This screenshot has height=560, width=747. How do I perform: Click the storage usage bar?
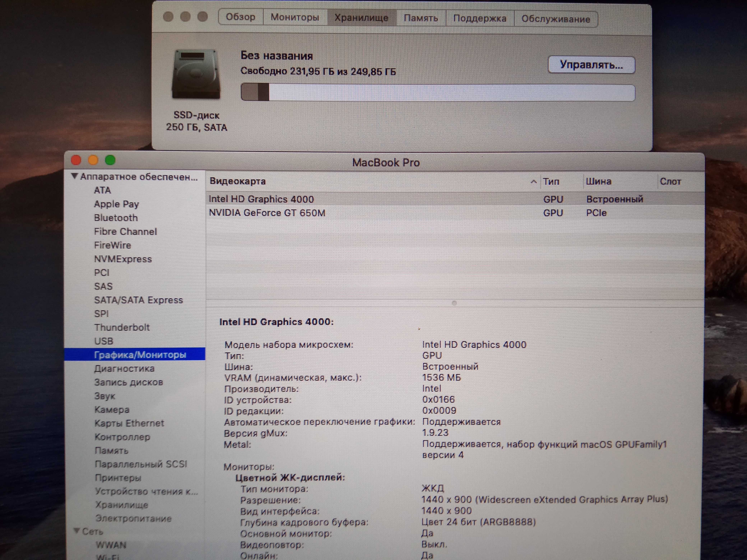438,92
